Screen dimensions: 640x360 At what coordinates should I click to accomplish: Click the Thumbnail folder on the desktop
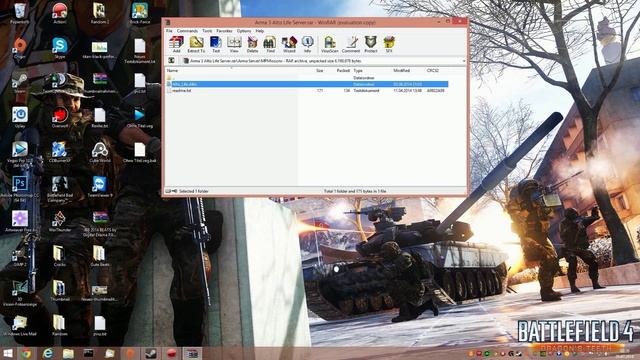coord(60,291)
